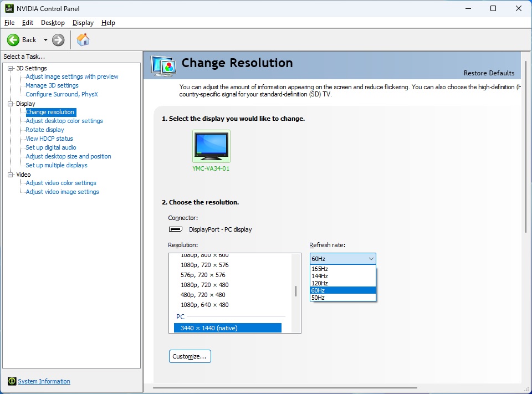Image resolution: width=532 pixels, height=394 pixels.
Task: Open Set up digital audio
Action: click(x=51, y=147)
